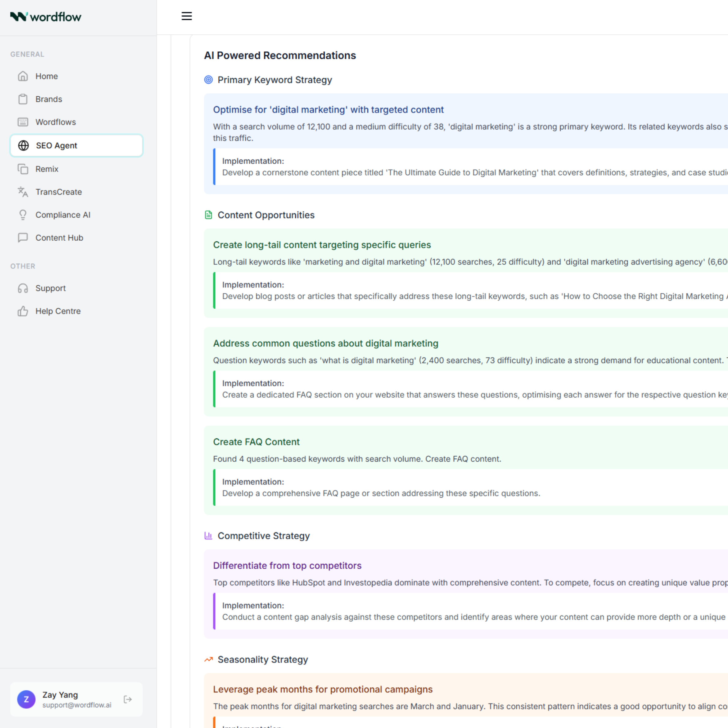Click the Zay Yang profile name
728x728 pixels.
60,694
